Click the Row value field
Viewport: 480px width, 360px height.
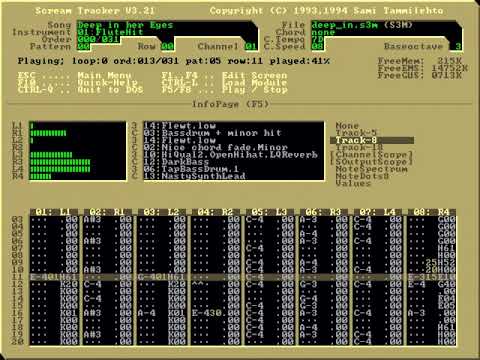tap(168, 46)
